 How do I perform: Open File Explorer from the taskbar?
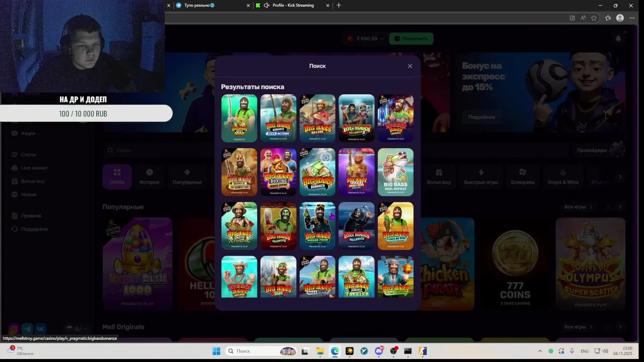point(320,351)
